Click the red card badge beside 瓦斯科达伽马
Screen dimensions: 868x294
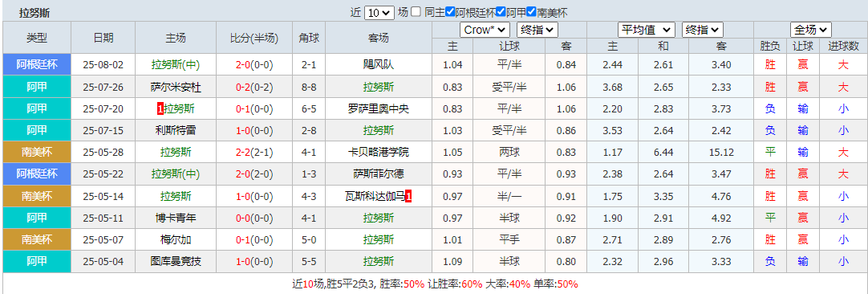pos(408,196)
